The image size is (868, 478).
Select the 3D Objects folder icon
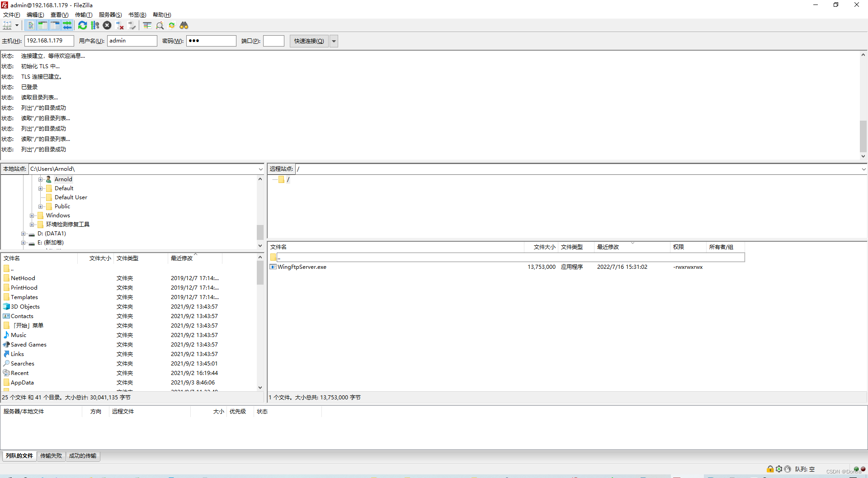6,307
